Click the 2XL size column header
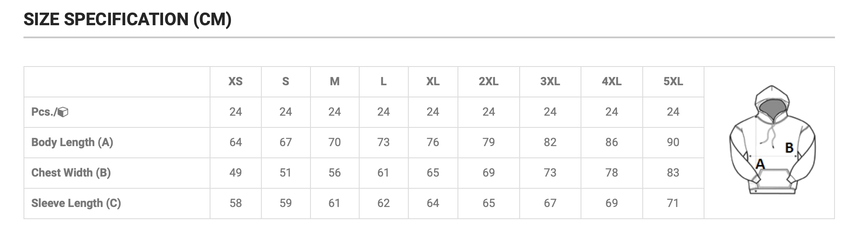 (x=488, y=81)
